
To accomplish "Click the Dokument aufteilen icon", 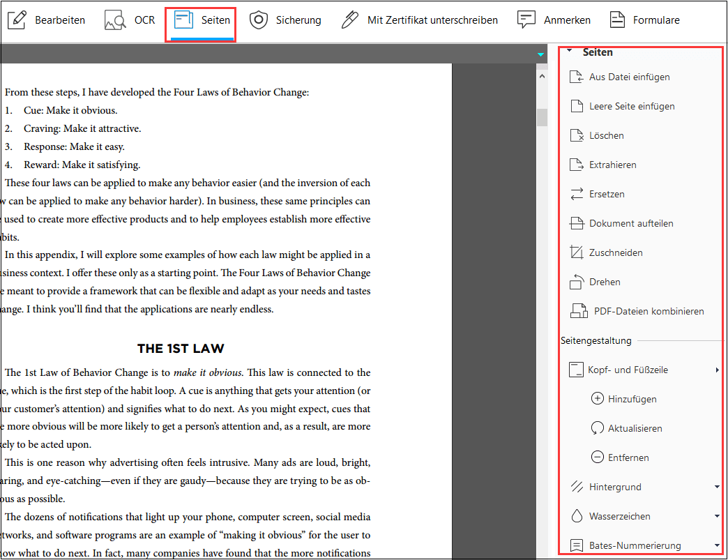I will 577,223.
